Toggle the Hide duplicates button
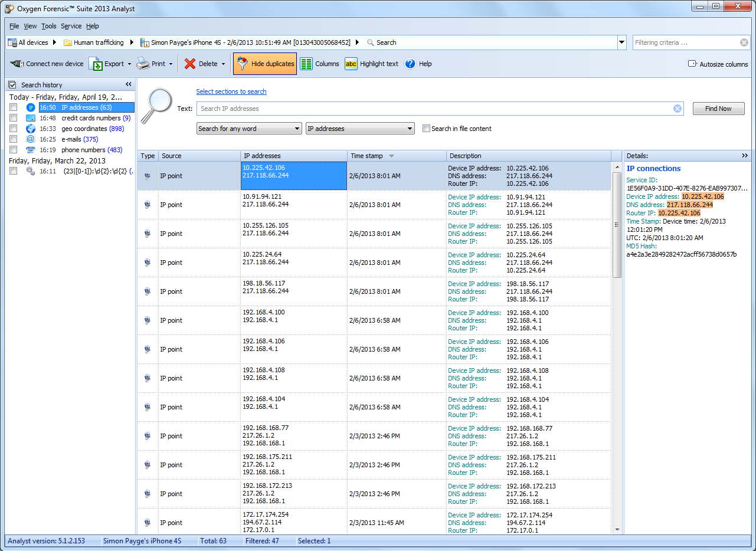756x551 pixels. point(264,64)
